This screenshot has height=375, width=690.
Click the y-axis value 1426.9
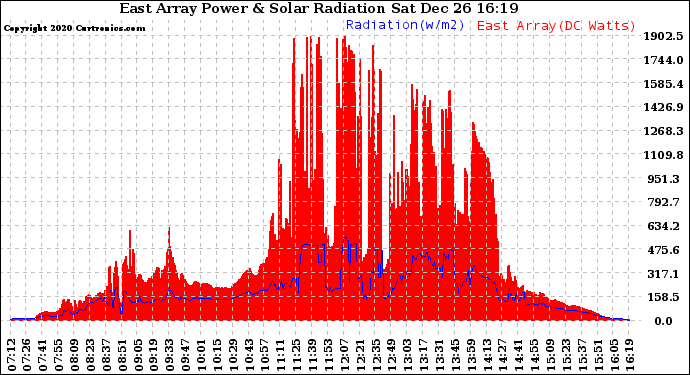tap(664, 107)
